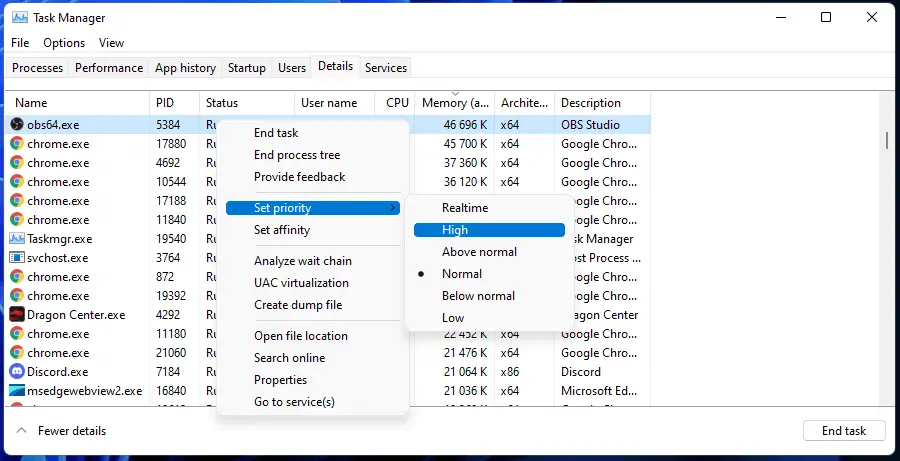Screen dimensions: 900x461
Task: Choose Create dump file
Action: point(313,305)
